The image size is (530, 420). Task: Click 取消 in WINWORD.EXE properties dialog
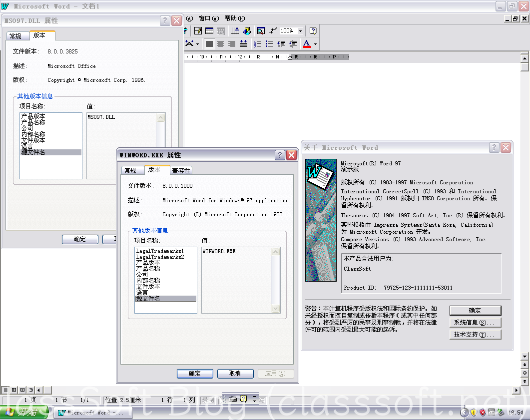[x=235, y=374]
